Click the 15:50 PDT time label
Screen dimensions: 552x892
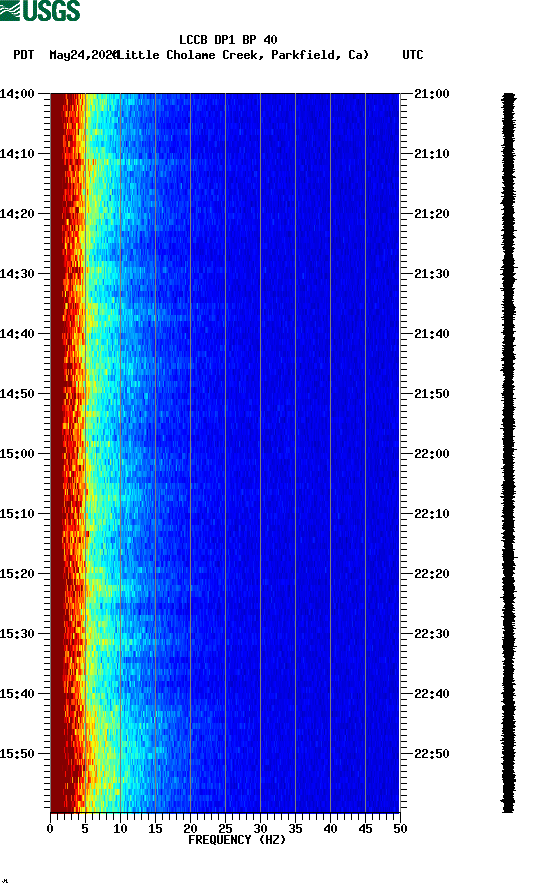[18, 754]
